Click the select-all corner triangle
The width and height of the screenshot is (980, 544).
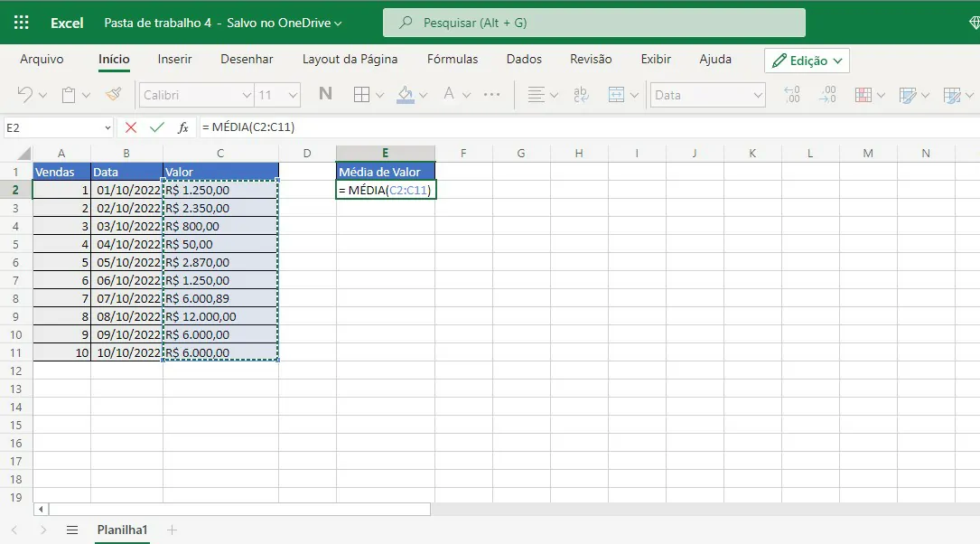tap(23, 154)
